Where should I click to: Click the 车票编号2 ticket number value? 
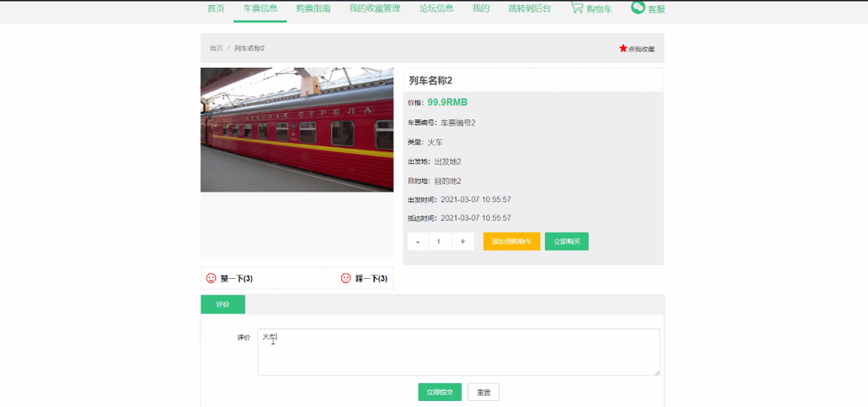(x=459, y=123)
